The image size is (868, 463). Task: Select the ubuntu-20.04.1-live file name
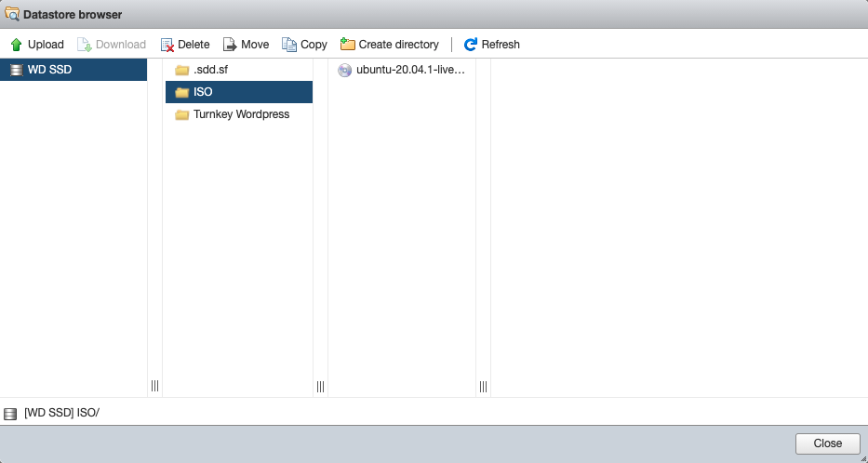click(x=410, y=70)
